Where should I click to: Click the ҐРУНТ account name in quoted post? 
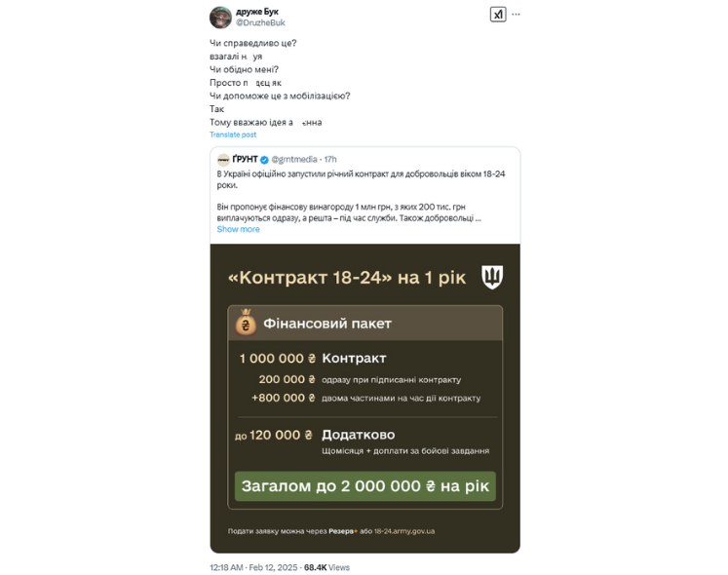pos(245,159)
